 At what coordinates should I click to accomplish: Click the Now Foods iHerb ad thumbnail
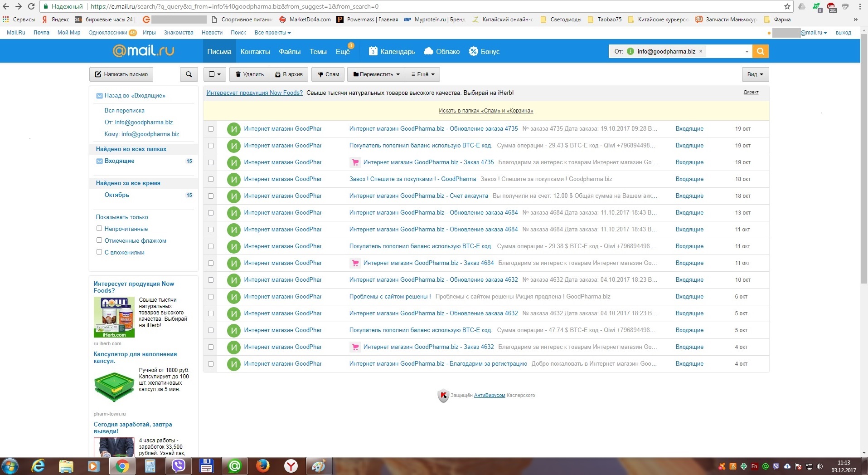tap(114, 317)
